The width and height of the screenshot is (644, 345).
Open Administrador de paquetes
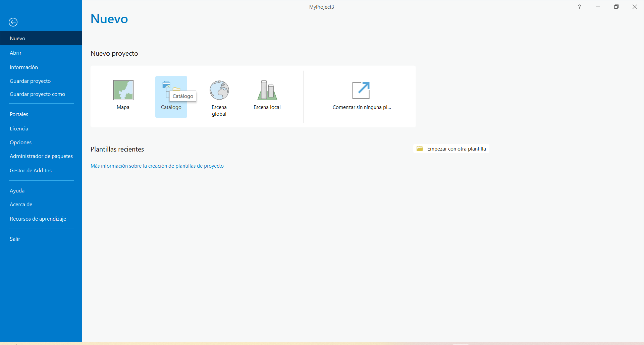41,156
